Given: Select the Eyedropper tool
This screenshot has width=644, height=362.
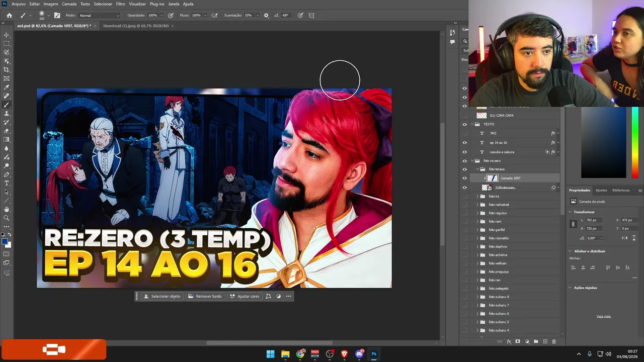Looking at the screenshot, I should click(x=7, y=87).
